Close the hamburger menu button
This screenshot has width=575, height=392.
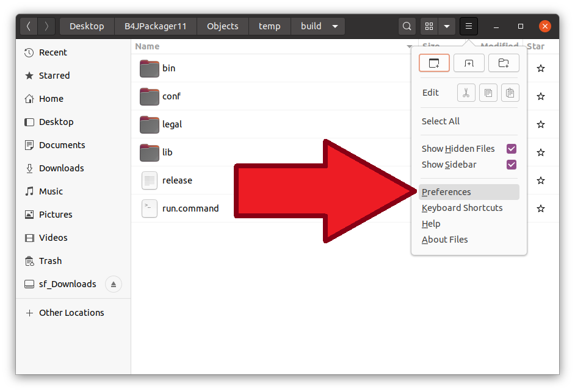tap(469, 26)
